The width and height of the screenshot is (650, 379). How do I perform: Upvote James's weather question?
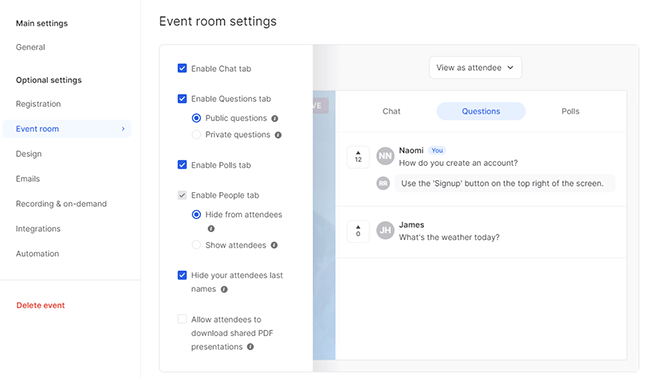358,231
